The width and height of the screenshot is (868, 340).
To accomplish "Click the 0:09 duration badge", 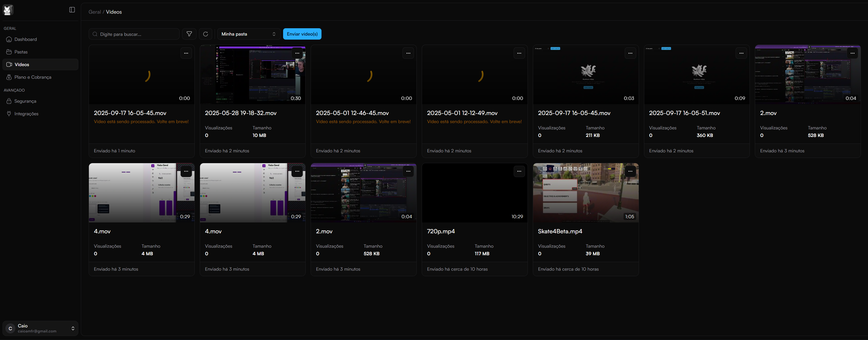I will click(x=740, y=98).
